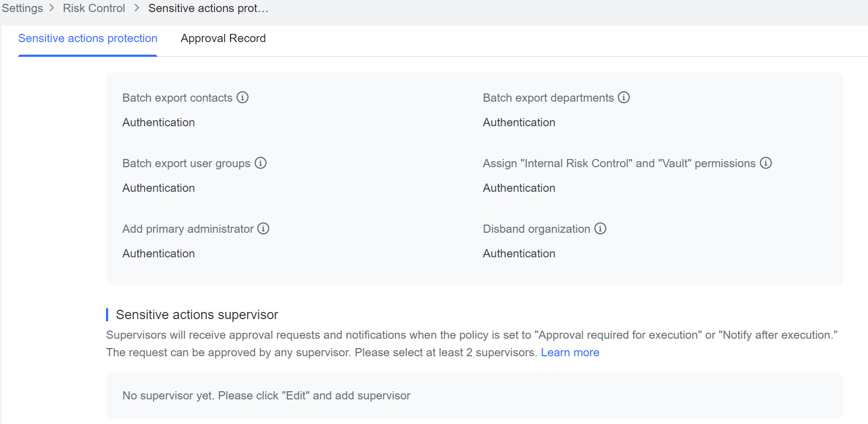The height and width of the screenshot is (424, 868).
Task: Open the info tooltip for Batch export user groups
Action: [x=261, y=163]
